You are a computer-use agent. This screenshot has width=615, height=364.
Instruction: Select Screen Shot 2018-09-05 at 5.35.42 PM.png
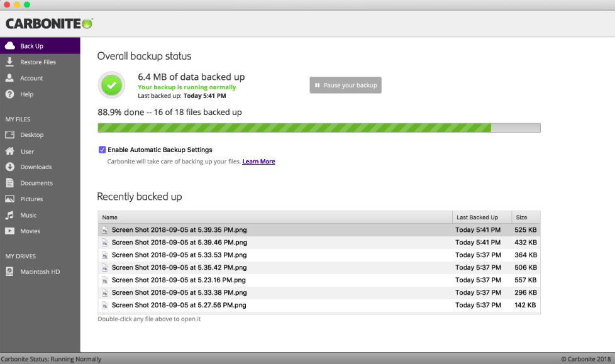(319, 268)
